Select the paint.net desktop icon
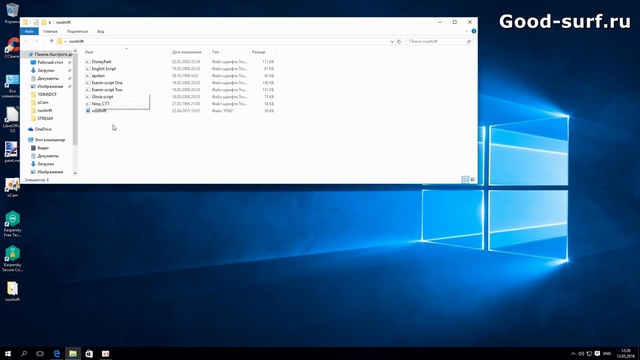The image size is (640, 360). pos(11,152)
